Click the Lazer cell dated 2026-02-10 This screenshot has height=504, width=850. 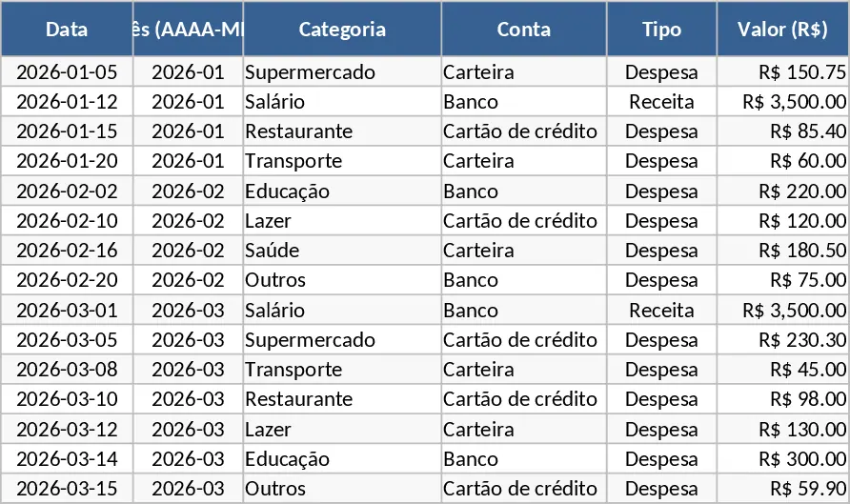pos(342,221)
